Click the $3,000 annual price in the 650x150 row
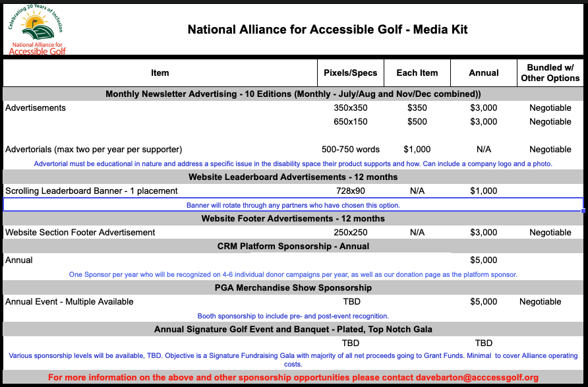This screenshot has width=588, height=387. click(x=484, y=121)
